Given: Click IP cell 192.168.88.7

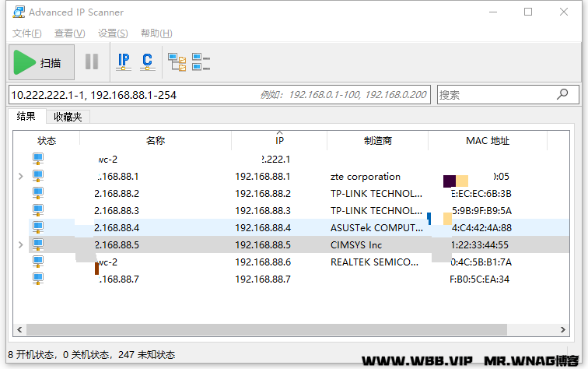Looking at the screenshot, I should pyautogui.click(x=263, y=279).
